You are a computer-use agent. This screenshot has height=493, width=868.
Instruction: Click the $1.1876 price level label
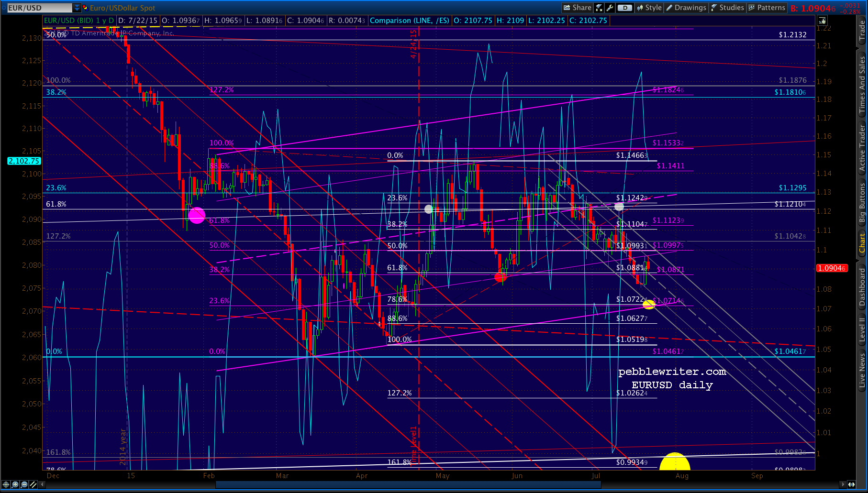792,80
